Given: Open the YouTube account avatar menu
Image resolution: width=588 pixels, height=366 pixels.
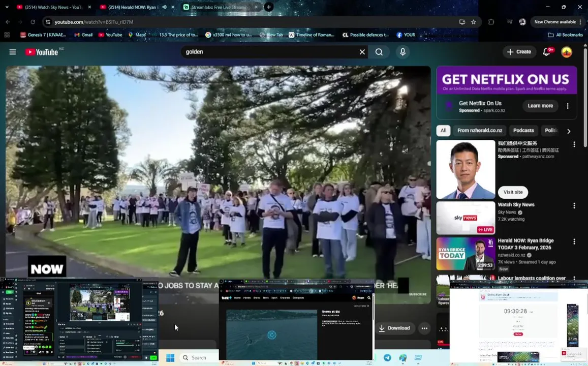Looking at the screenshot, I should (x=566, y=52).
